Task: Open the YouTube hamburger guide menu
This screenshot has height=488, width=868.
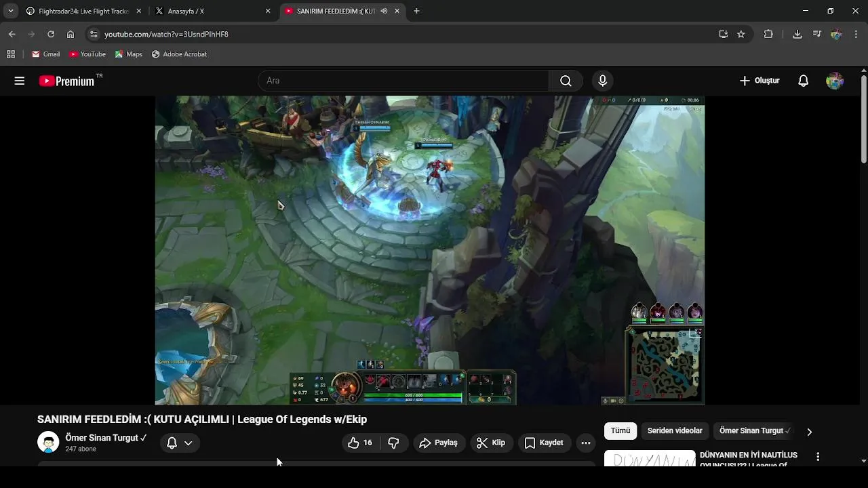Action: tap(20, 81)
